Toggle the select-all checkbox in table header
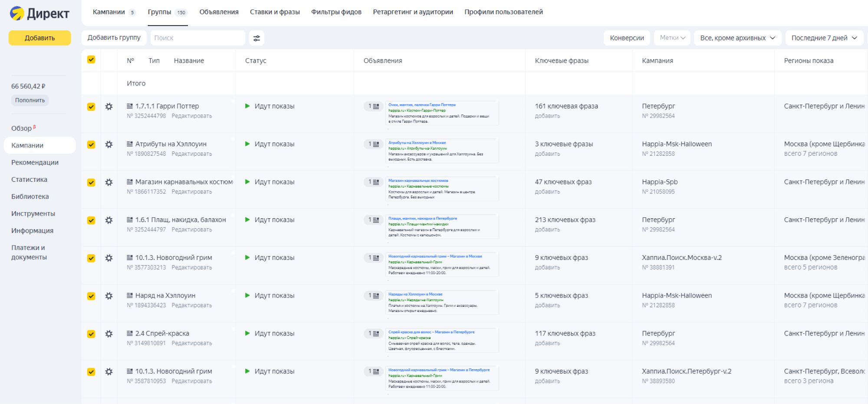This screenshot has height=404, width=868. point(91,59)
